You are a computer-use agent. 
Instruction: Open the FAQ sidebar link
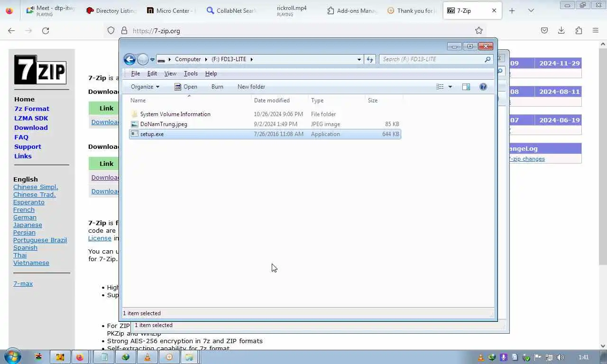(x=21, y=137)
